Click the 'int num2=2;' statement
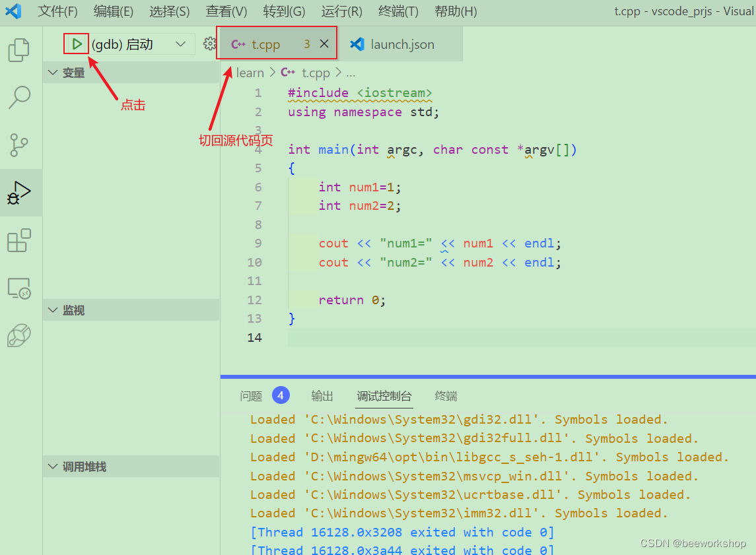 (360, 206)
